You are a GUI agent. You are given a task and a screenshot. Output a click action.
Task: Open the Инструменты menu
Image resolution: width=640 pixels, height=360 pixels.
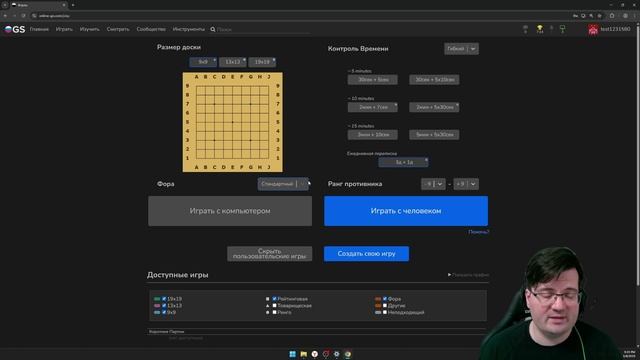click(189, 29)
